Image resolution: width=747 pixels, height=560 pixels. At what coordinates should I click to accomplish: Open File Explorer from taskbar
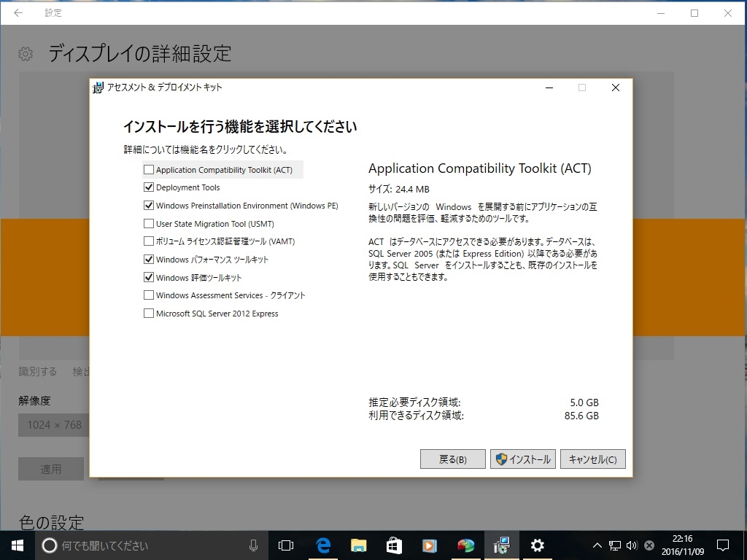[x=358, y=545]
